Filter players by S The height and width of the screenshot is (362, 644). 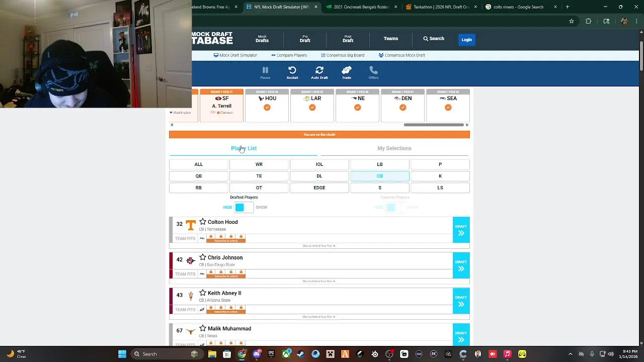(380, 188)
